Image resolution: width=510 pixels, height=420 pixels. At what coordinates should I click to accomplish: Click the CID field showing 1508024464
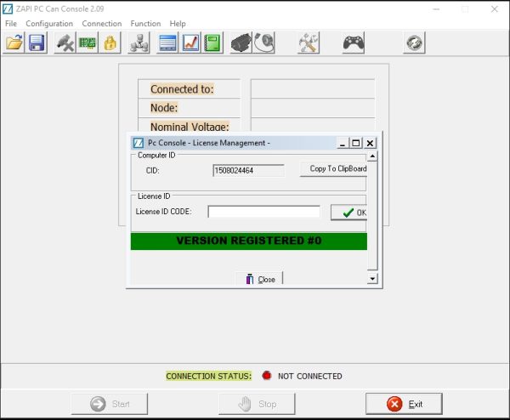pyautogui.click(x=248, y=171)
